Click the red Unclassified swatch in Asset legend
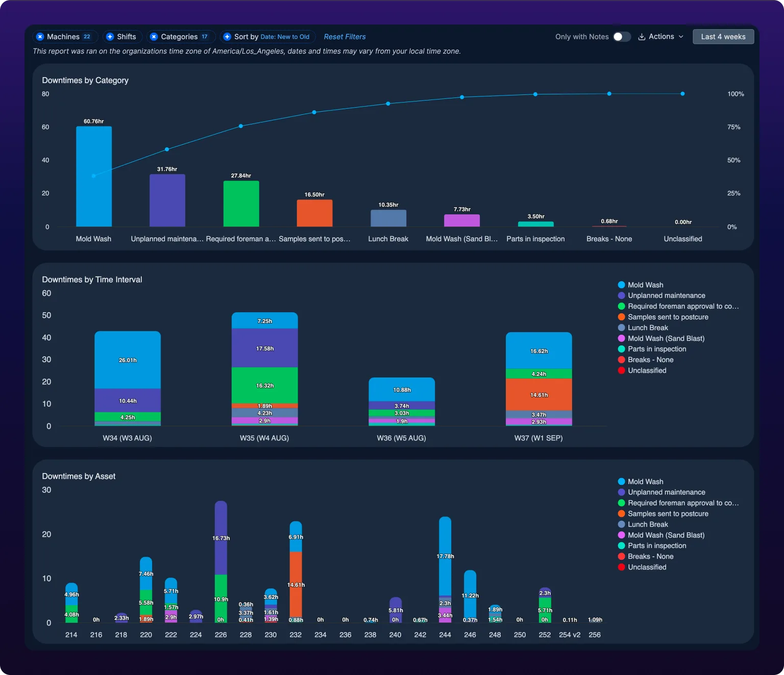The width and height of the screenshot is (784, 675). (x=621, y=567)
